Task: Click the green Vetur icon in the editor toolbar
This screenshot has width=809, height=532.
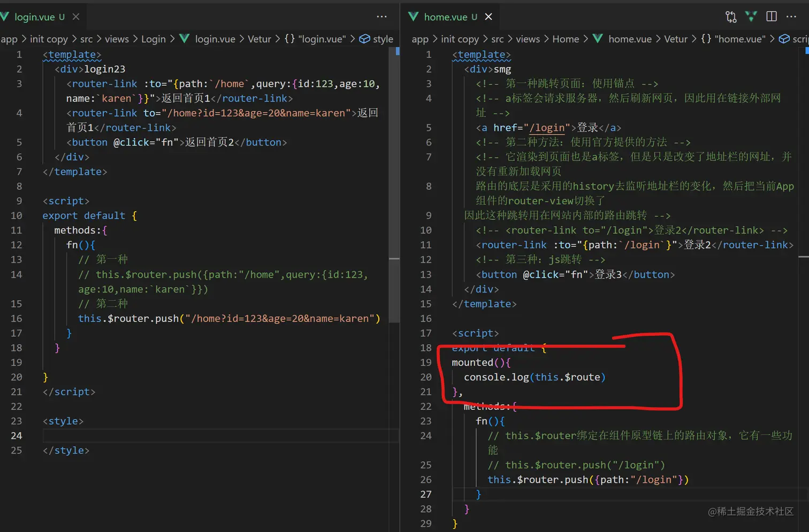Action: pyautogui.click(x=751, y=17)
